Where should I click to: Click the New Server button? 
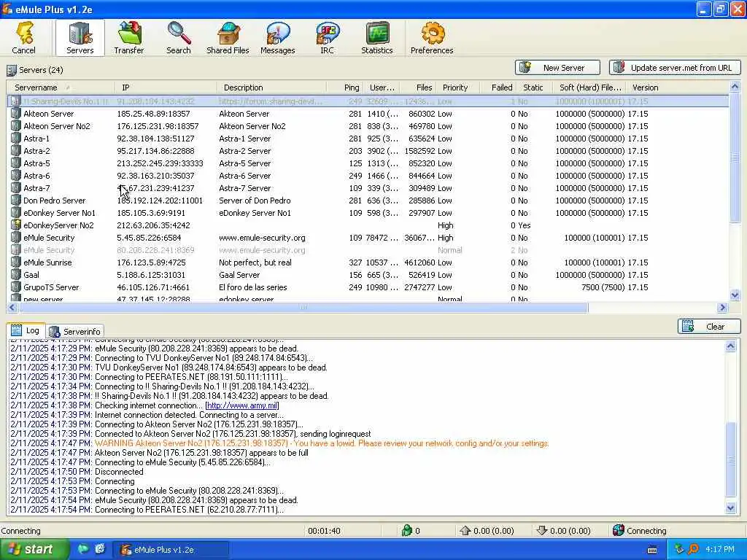pos(557,68)
